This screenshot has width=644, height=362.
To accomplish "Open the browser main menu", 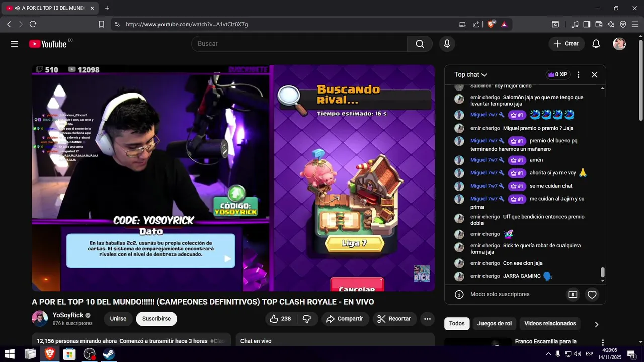I will click(x=635, y=24).
